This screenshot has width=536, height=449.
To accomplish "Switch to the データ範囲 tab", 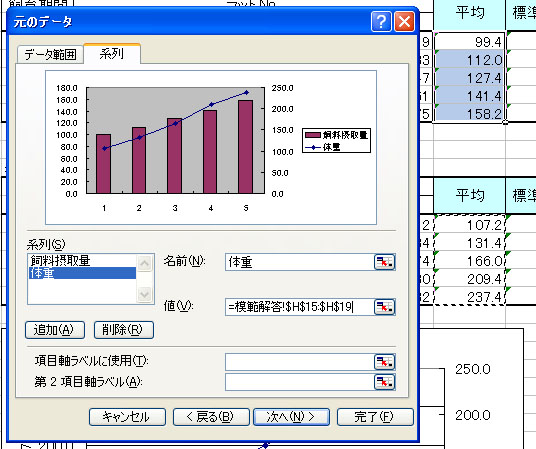I will 50,54.
